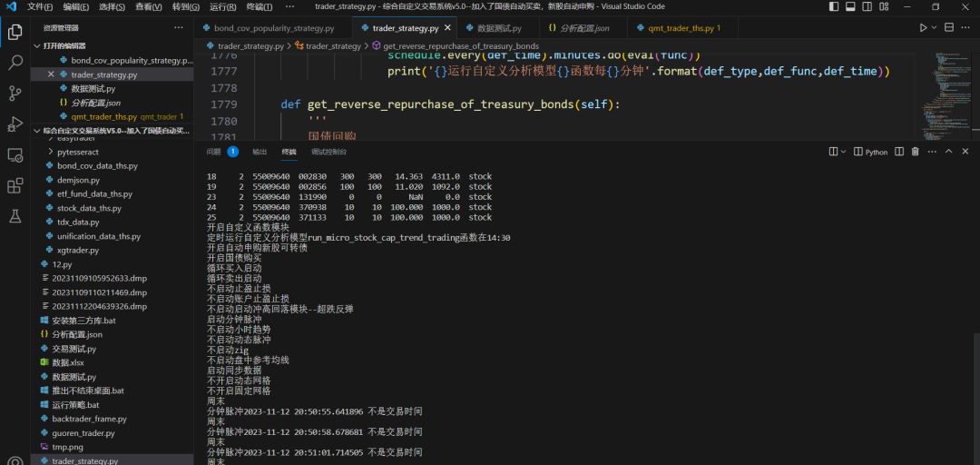The height and width of the screenshot is (465, 980).
Task: Switch to 问题 problems panel tab
Action: (x=214, y=152)
